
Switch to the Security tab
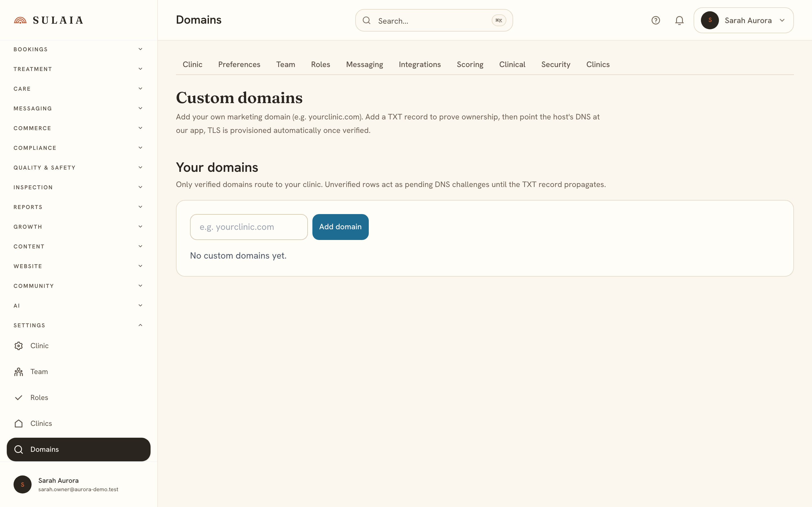(x=556, y=65)
